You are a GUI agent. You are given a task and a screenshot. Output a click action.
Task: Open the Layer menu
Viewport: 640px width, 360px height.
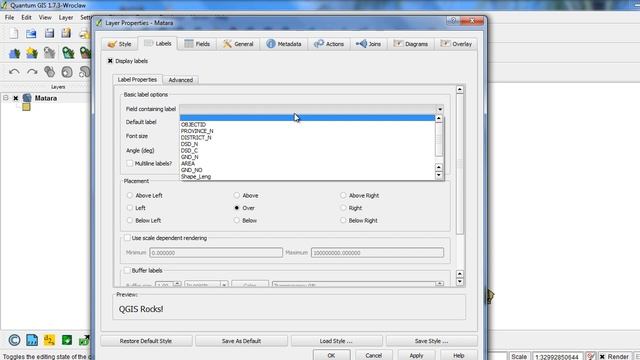click(x=66, y=18)
